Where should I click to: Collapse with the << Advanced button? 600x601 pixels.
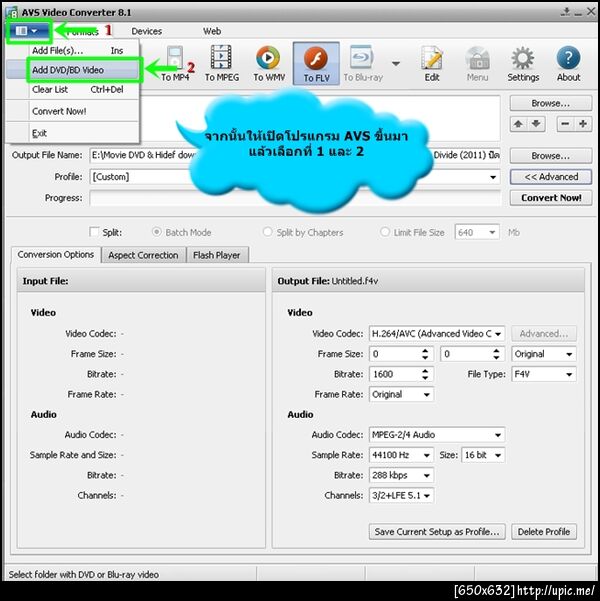click(x=551, y=177)
